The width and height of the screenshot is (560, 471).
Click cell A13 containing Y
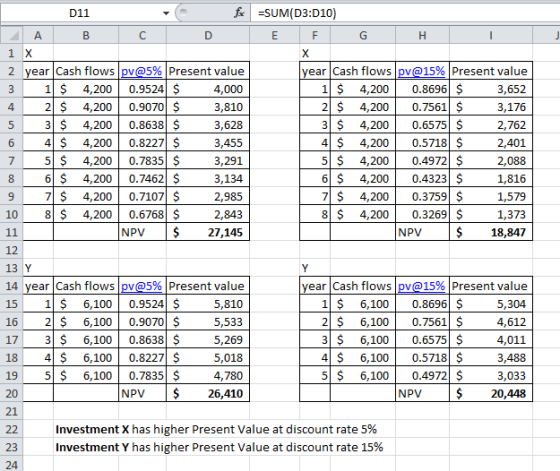38,268
